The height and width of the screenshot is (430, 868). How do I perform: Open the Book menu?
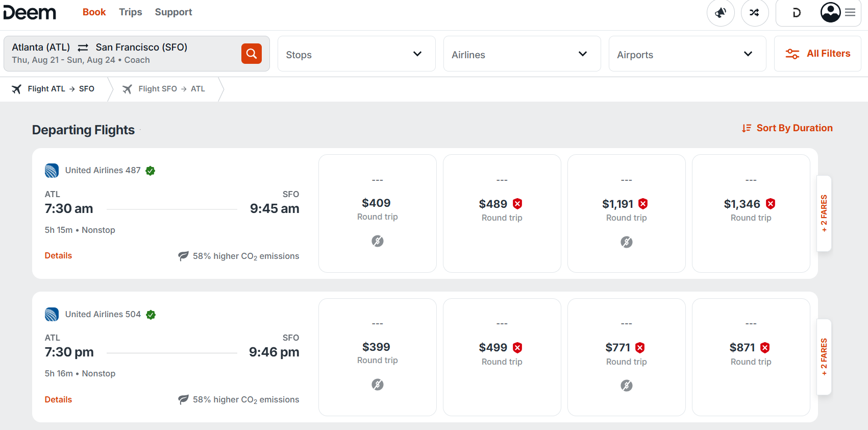click(x=94, y=12)
